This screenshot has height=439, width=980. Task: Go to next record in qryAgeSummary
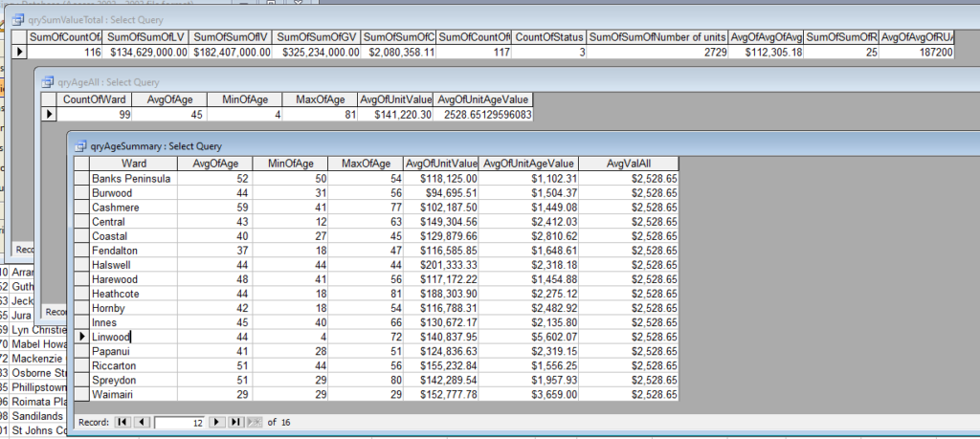[216, 422]
